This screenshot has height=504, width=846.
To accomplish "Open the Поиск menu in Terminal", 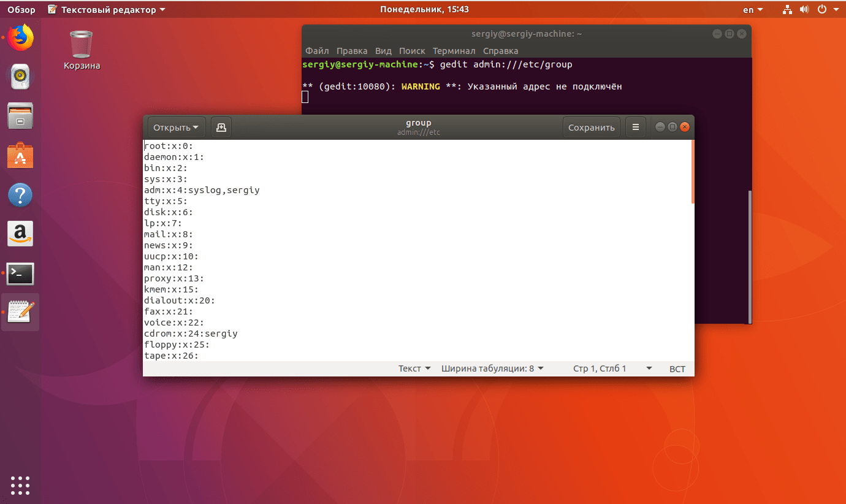I will pyautogui.click(x=412, y=51).
